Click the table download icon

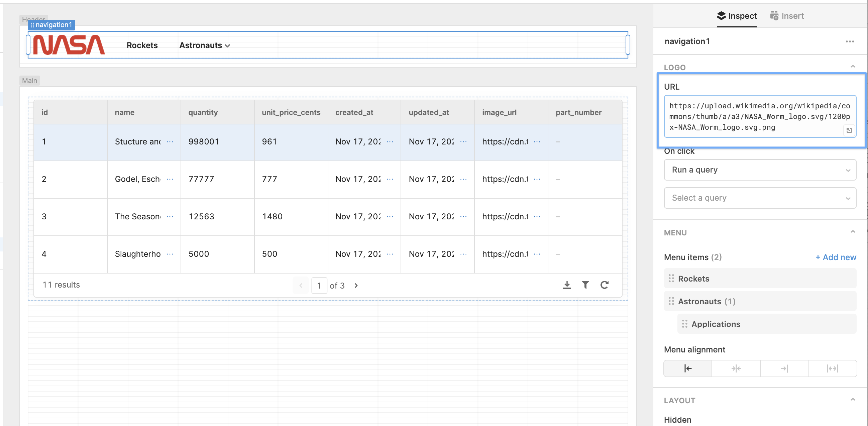[x=567, y=285]
